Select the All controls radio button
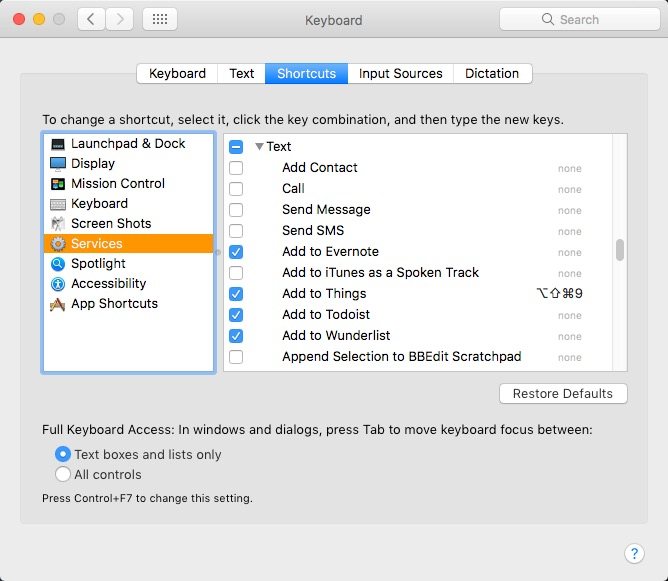The height and width of the screenshot is (581, 668). click(63, 475)
